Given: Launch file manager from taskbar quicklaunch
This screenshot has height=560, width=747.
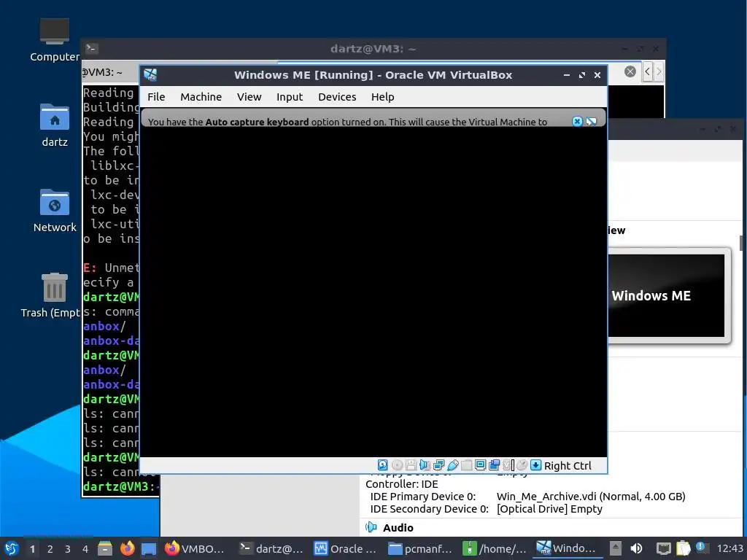Looking at the screenshot, I should [105, 548].
